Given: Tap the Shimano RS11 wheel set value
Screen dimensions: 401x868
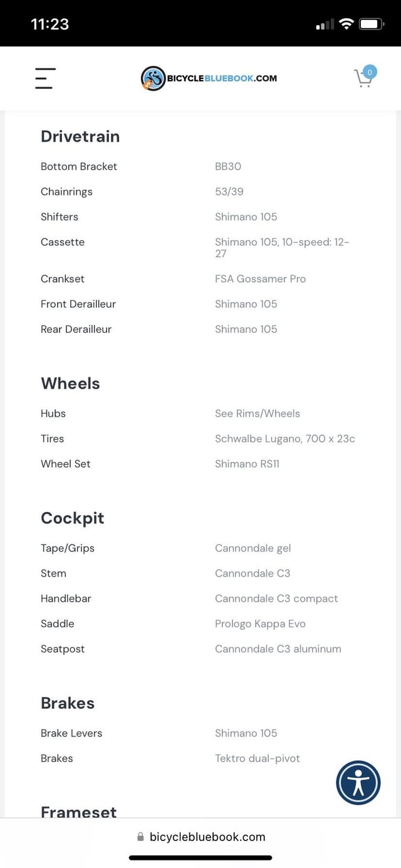Looking at the screenshot, I should pos(247,463).
